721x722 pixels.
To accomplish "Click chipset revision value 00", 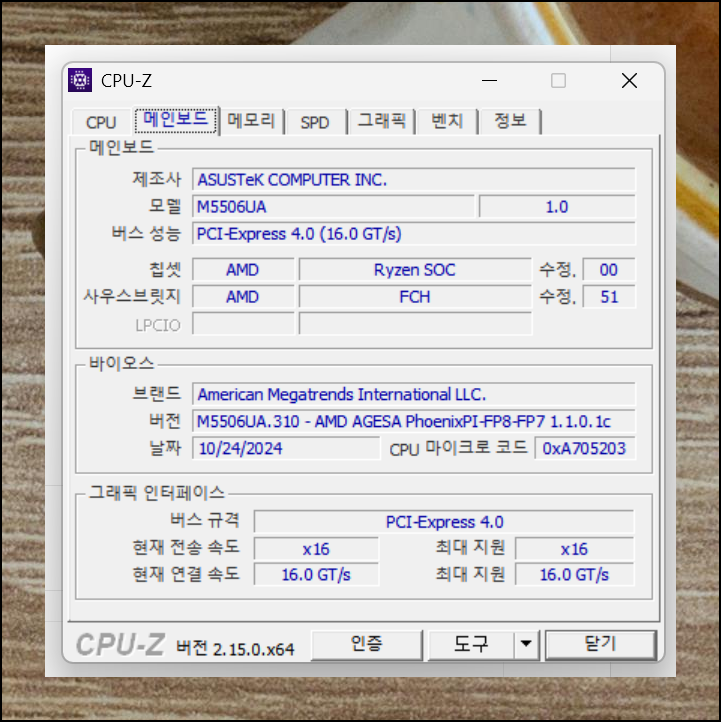I will click(x=609, y=270).
